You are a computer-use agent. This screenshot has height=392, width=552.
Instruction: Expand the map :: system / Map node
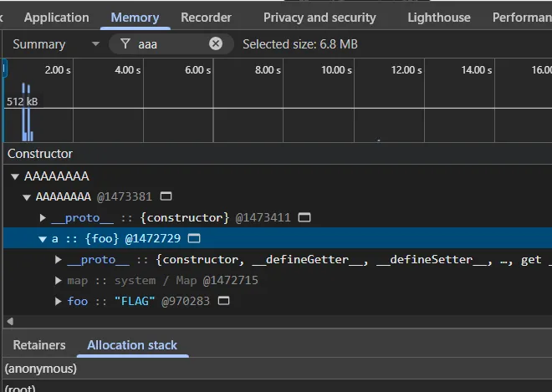(x=59, y=281)
